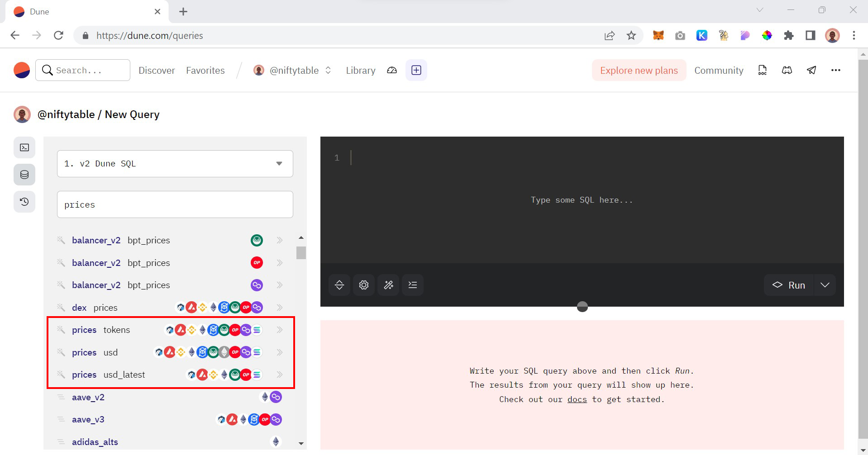Open the Community page
Viewport: 868px width, 455px height.
pos(719,70)
